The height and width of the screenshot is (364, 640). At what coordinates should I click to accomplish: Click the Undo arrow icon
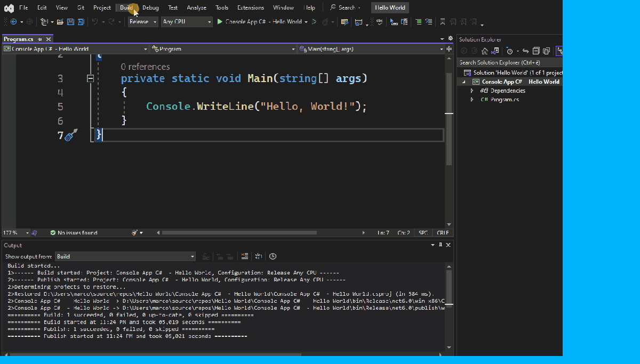[x=95, y=22]
